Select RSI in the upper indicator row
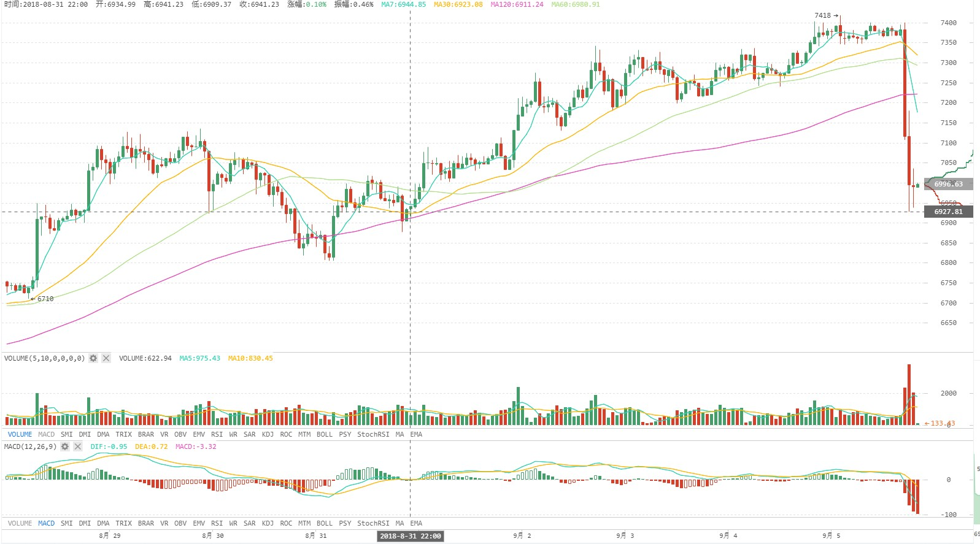 click(x=217, y=434)
